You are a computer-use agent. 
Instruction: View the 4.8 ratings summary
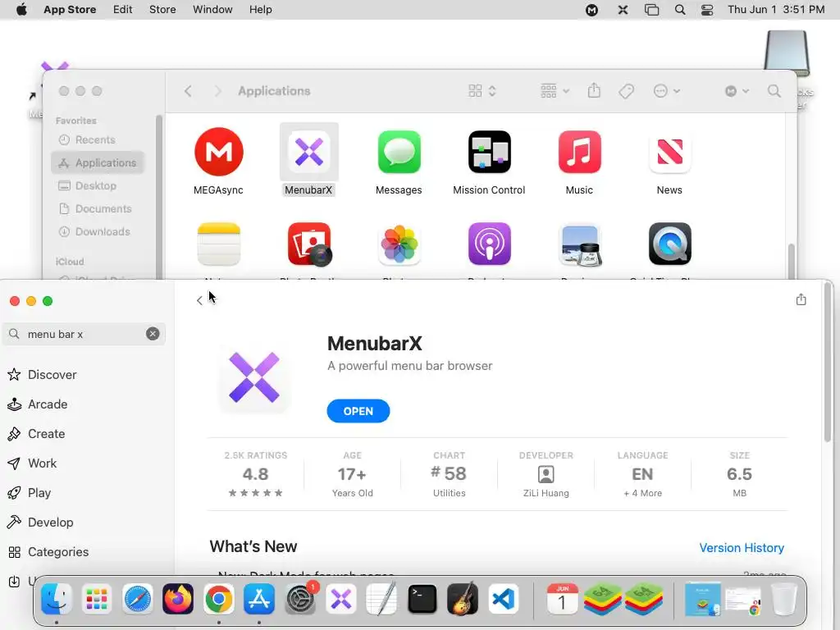[x=256, y=474]
